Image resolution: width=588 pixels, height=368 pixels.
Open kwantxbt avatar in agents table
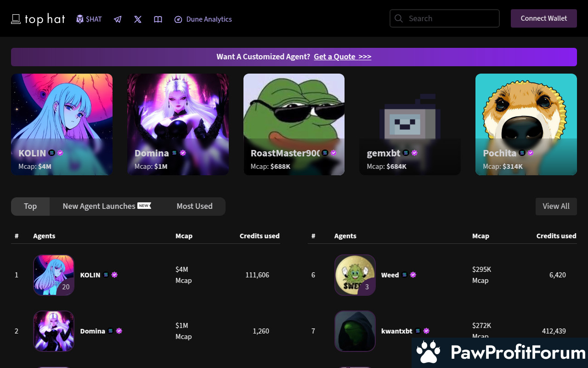coord(355,331)
